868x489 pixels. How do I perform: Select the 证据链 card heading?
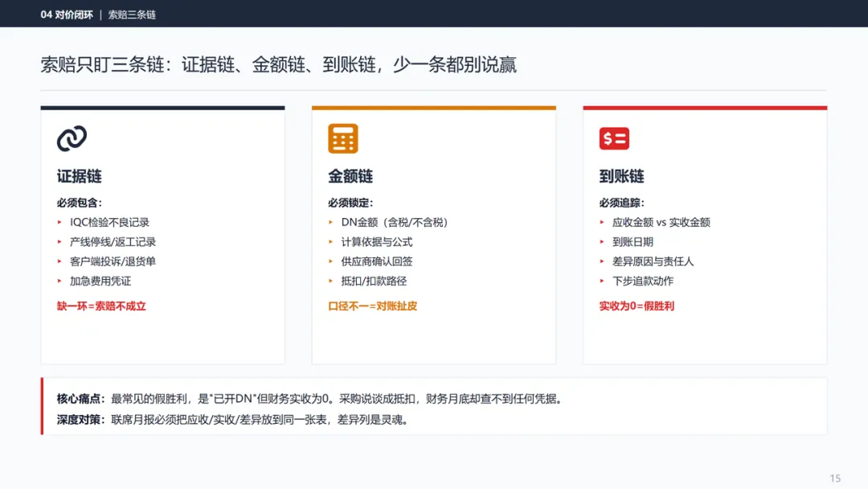tap(79, 176)
